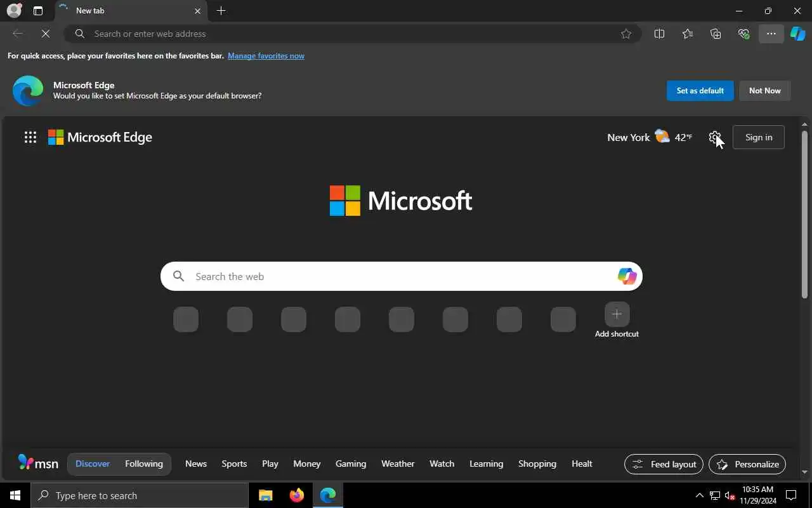Click Set as default button
812x508 pixels.
pyautogui.click(x=700, y=91)
